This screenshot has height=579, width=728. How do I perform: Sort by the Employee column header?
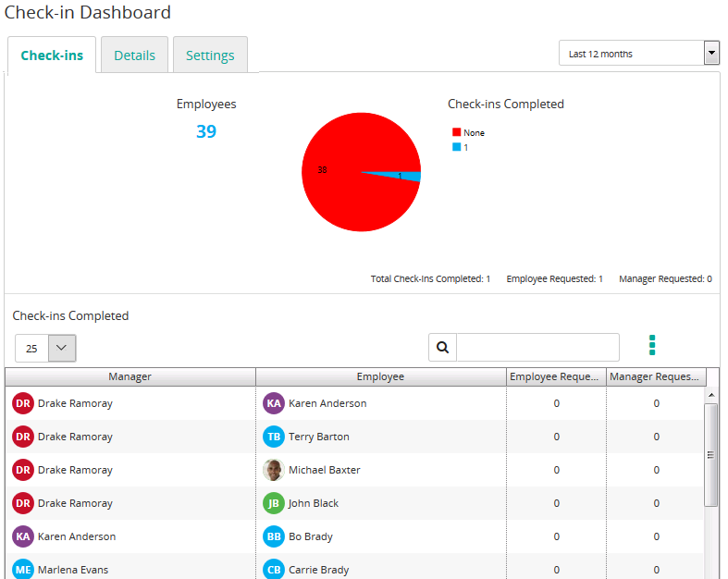click(381, 376)
